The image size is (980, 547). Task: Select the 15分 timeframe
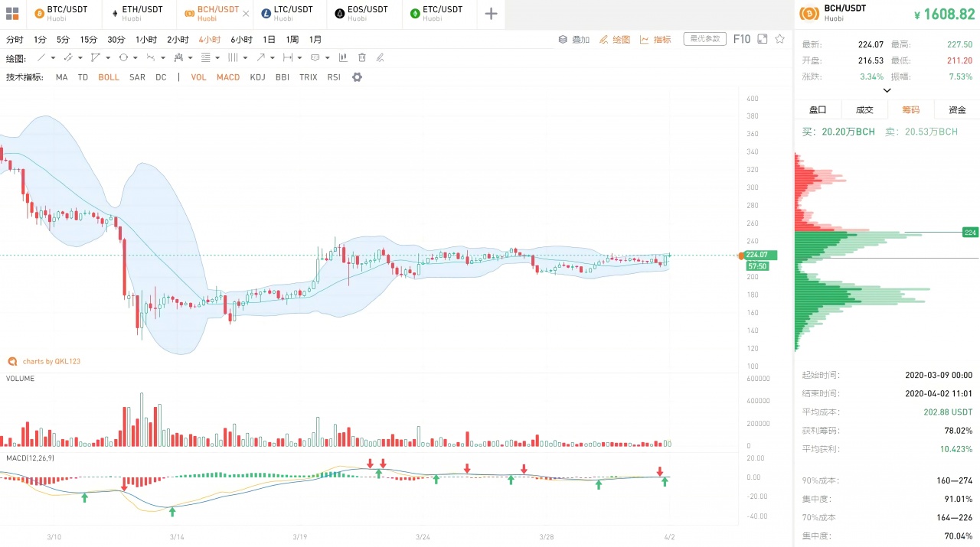[89, 39]
